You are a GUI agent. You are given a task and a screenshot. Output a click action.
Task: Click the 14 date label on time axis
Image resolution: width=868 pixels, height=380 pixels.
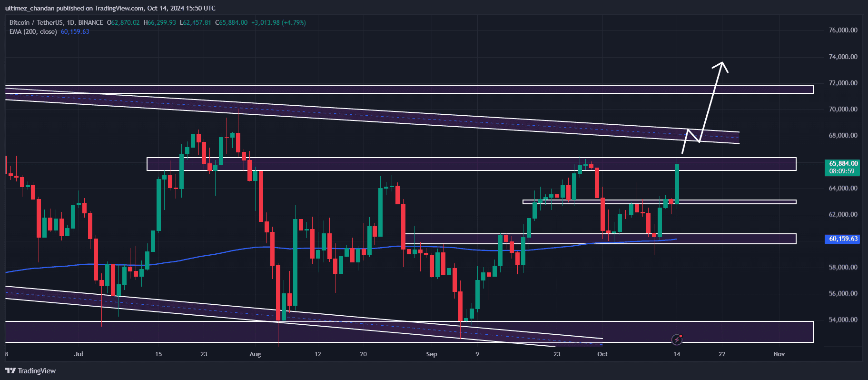point(677,354)
